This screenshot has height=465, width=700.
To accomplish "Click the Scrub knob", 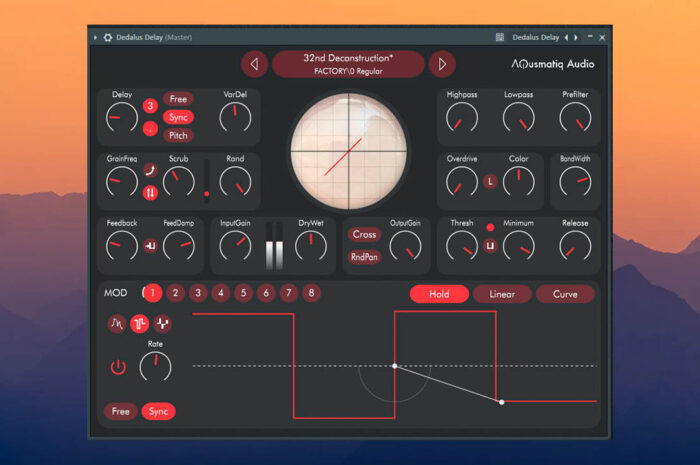I will pyautogui.click(x=179, y=181).
